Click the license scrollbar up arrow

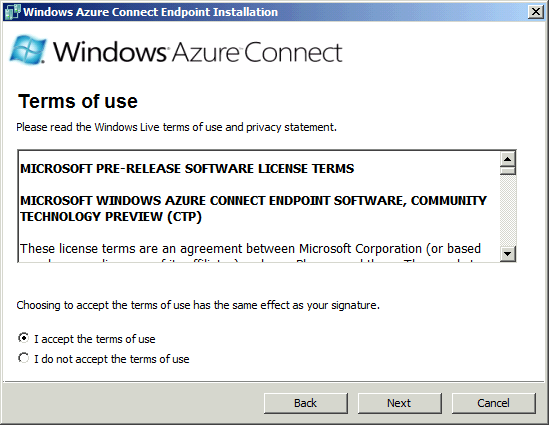point(507,159)
